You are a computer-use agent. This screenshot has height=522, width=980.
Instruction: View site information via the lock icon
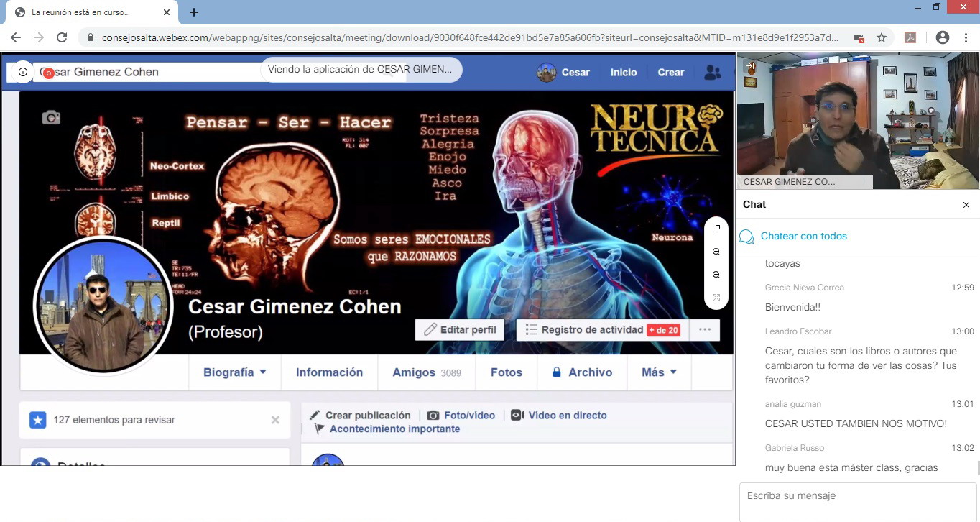(91, 37)
